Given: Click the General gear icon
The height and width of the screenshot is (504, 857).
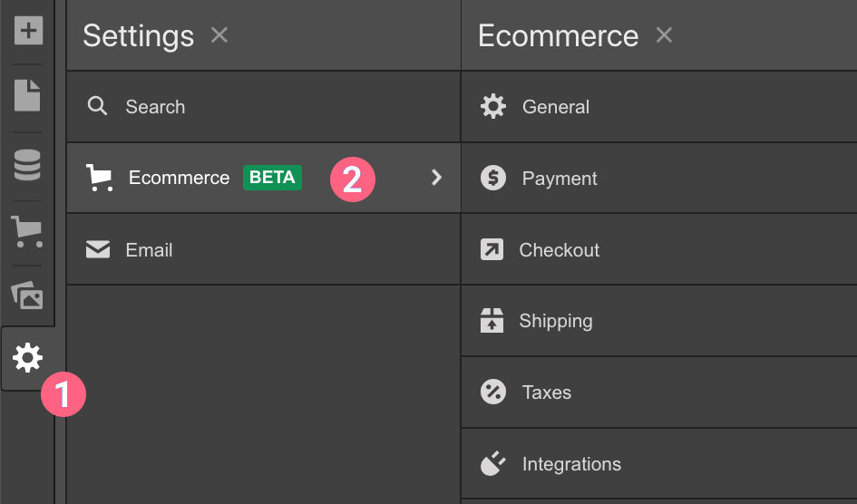Looking at the screenshot, I should click(x=493, y=107).
